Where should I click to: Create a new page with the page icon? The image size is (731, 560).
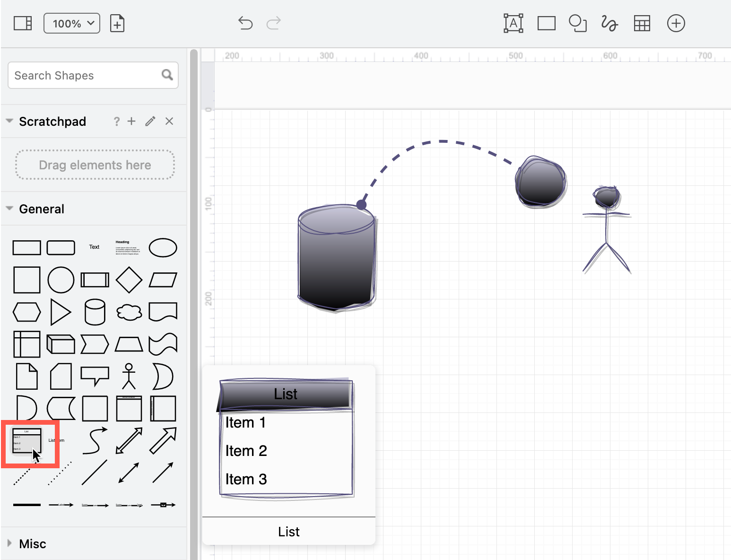tap(117, 23)
